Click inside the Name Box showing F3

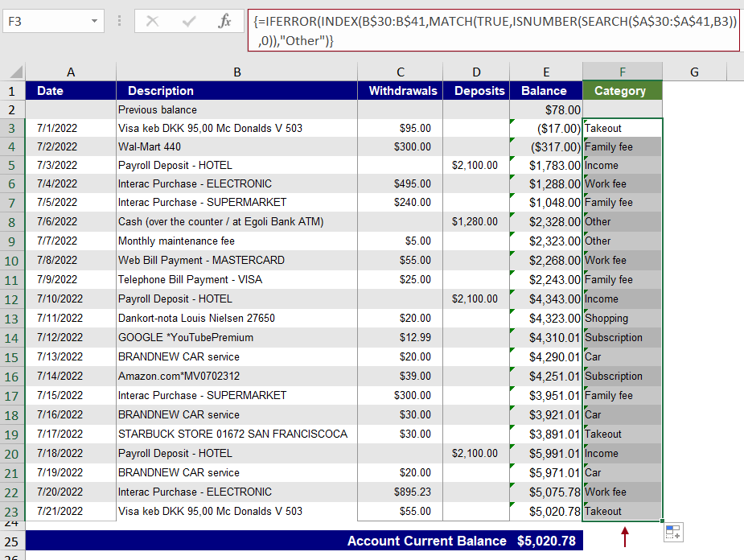[x=48, y=22]
